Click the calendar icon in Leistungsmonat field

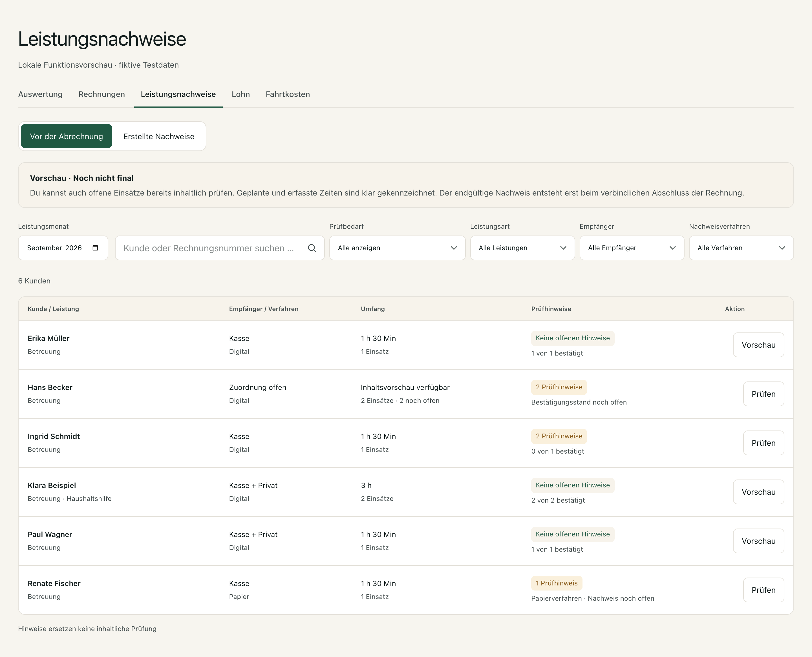[x=96, y=248]
